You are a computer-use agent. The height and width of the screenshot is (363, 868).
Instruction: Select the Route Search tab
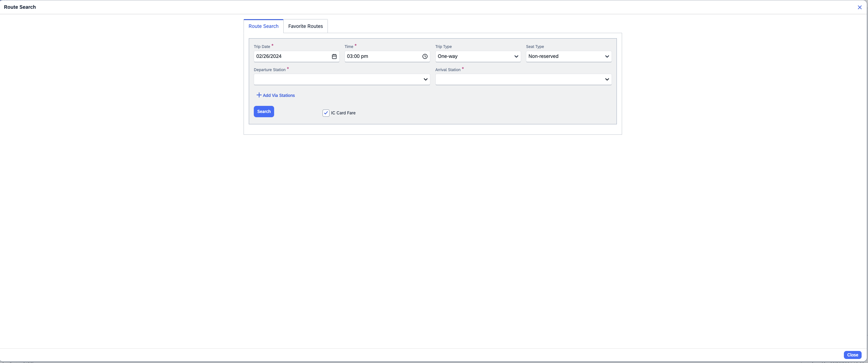[263, 26]
